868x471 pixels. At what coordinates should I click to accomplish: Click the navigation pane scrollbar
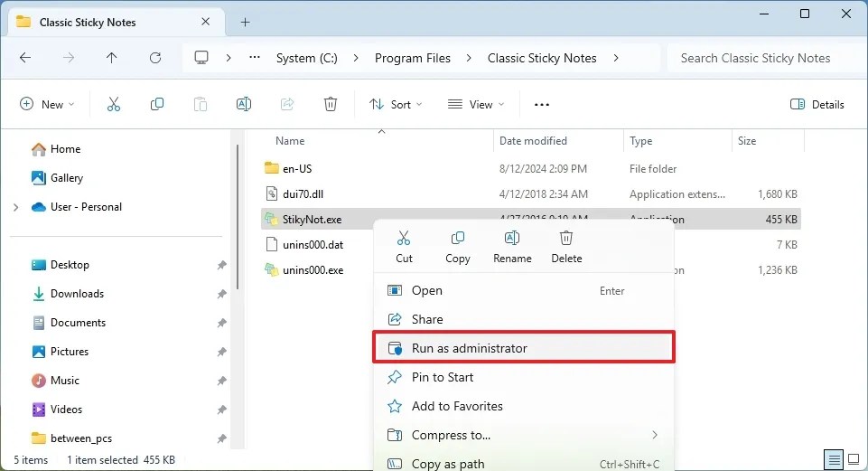(238, 217)
